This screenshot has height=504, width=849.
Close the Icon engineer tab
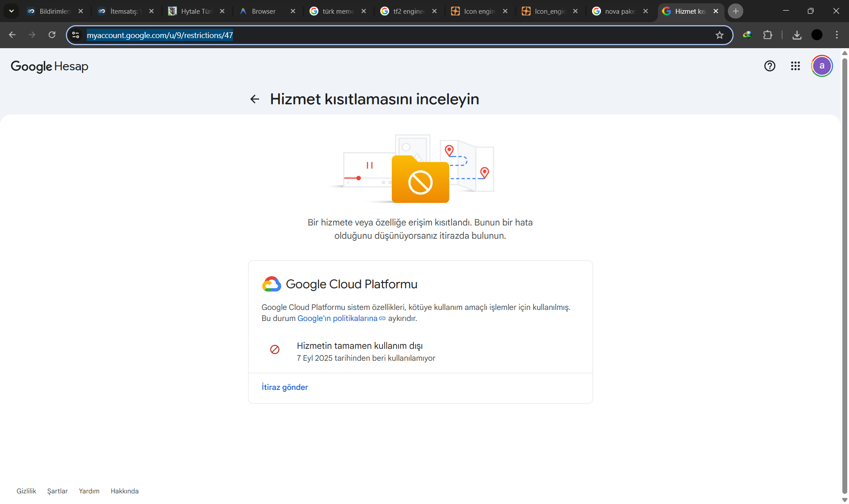(x=505, y=11)
